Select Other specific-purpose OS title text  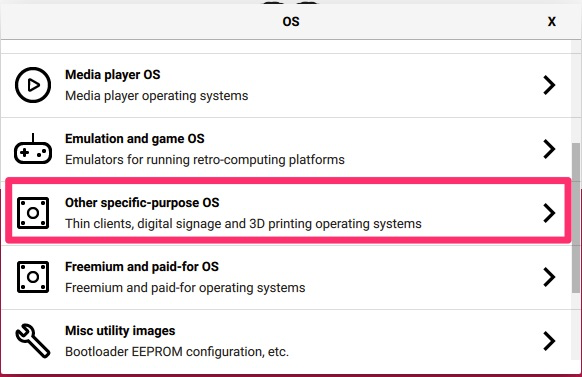[142, 203]
